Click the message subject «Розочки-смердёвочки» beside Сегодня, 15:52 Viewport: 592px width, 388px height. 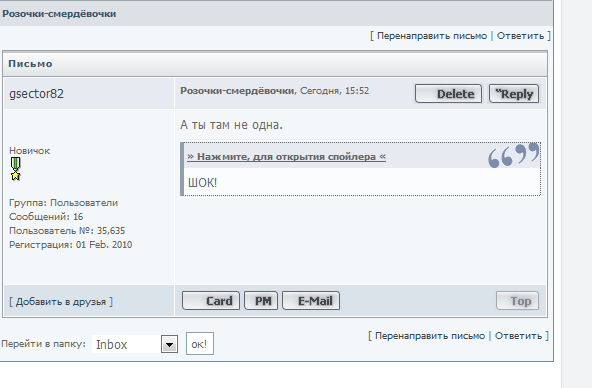(x=237, y=91)
